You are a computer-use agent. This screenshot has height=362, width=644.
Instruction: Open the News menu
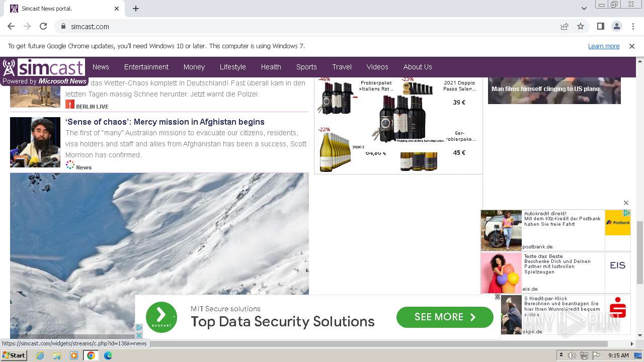(x=101, y=67)
